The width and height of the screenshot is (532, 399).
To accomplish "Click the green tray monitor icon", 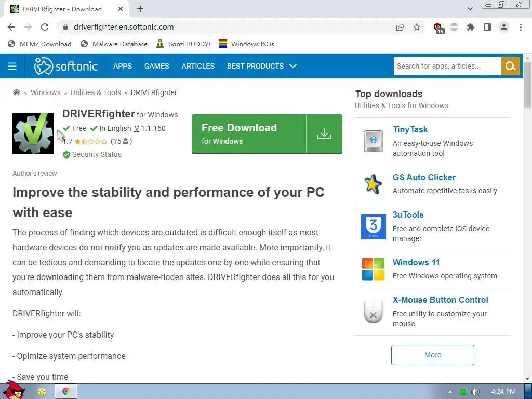I will coord(463,392).
